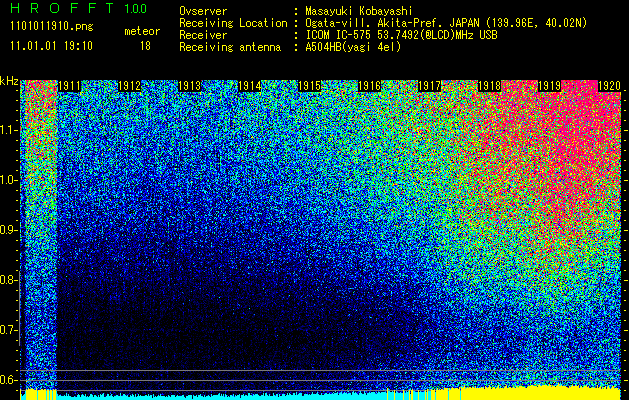The height and width of the screenshot is (400, 629).
Task: Click the 0.6 frequency axis label
Action: 8,380
